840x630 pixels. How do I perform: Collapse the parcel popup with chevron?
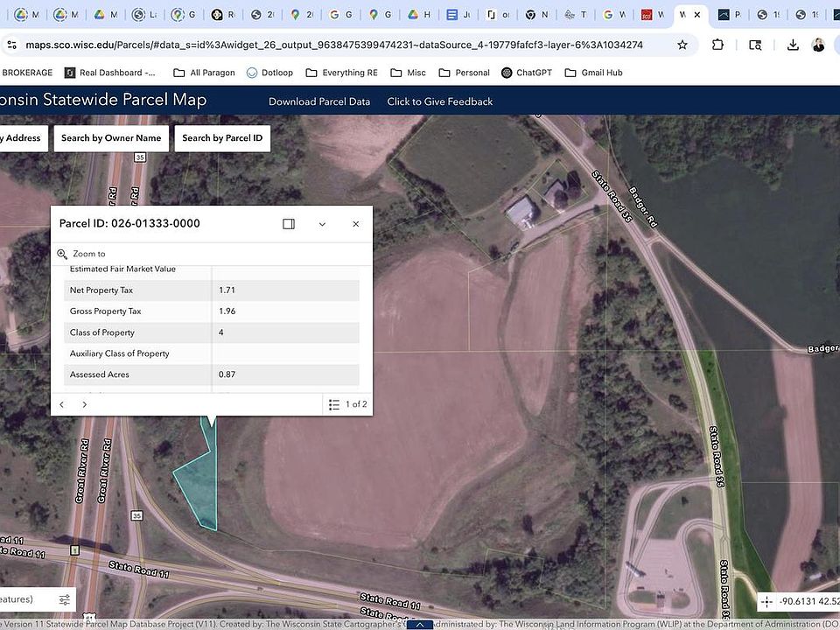click(322, 224)
